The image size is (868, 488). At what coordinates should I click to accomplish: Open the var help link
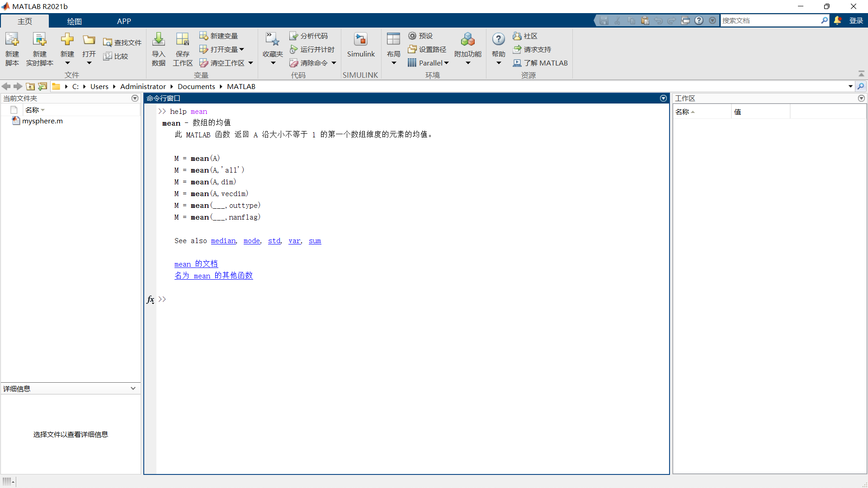pyautogui.click(x=294, y=241)
